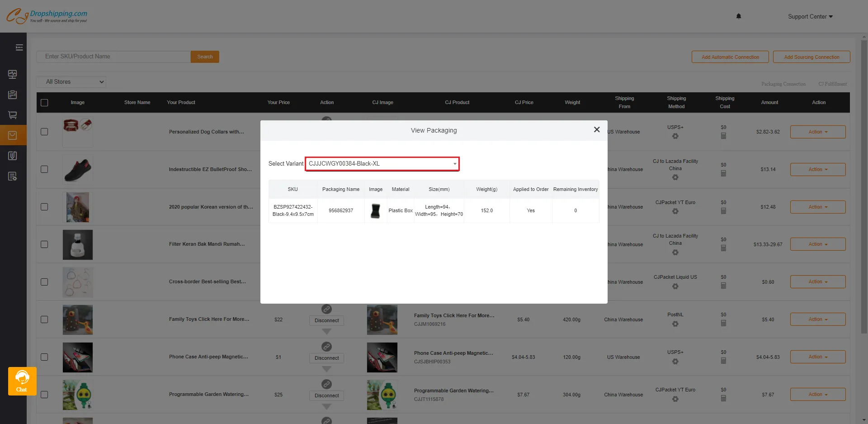This screenshot has height=424, width=868.
Task: Collapse the sidebar with hamburger icon
Action: pyautogui.click(x=19, y=48)
